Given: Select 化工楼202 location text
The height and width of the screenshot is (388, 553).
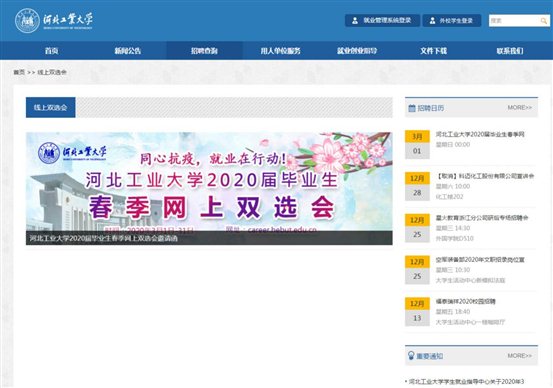Looking at the screenshot, I should click(449, 197).
